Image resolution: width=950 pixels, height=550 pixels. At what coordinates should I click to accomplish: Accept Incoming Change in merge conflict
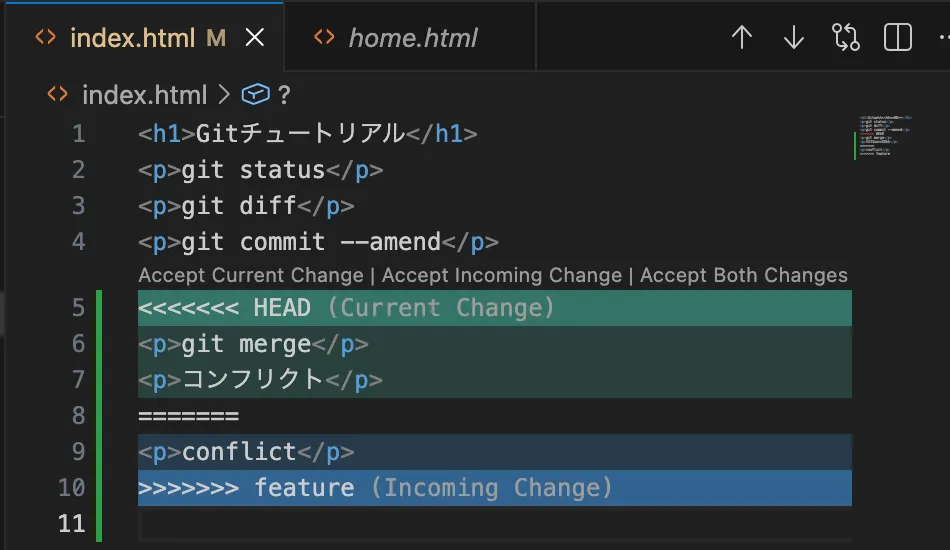click(x=502, y=275)
